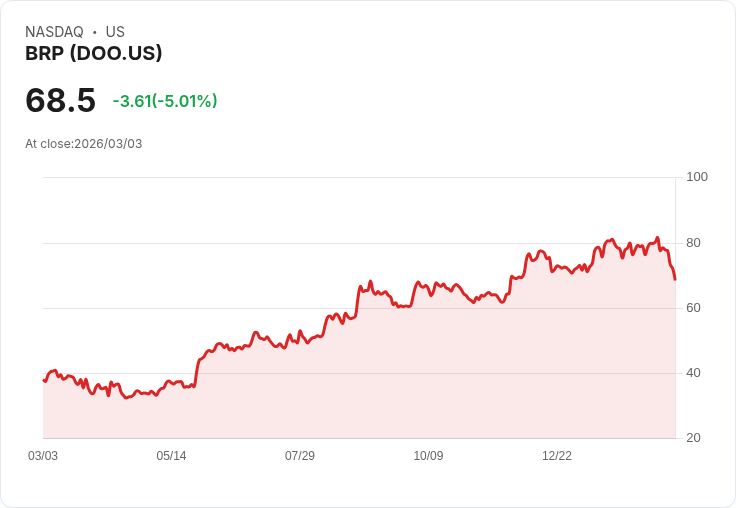Click the 10/09 x-axis date label

point(428,456)
